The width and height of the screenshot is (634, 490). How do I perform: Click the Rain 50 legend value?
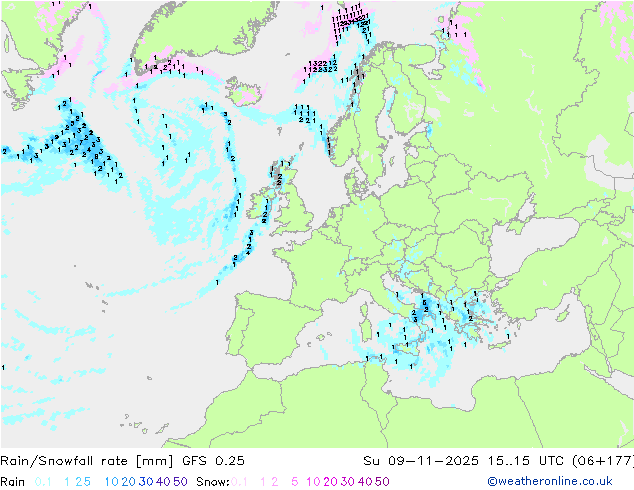[180, 482]
